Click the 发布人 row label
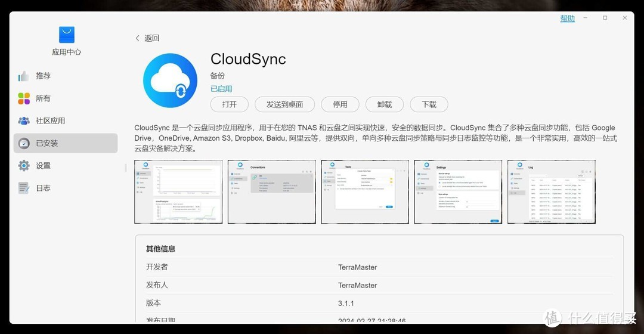This screenshot has width=644, height=334. point(157,285)
